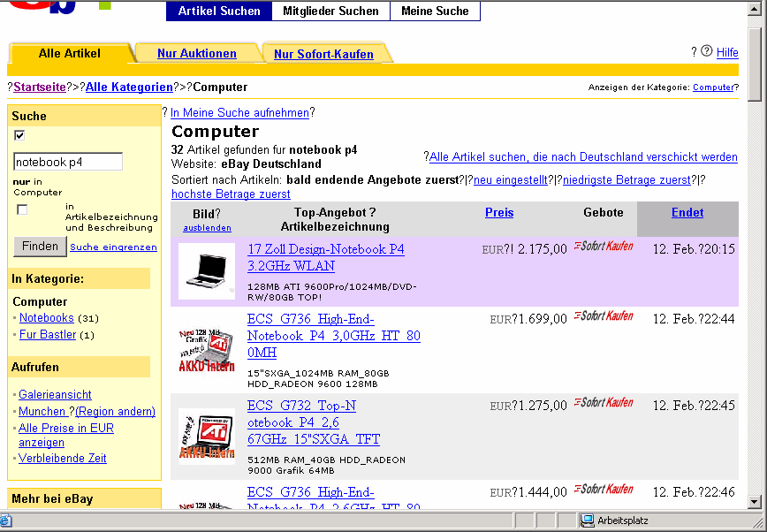The image size is (767, 532).
Task: Click the Arbeitsplatz computer icon in status bar
Action: pos(587,521)
